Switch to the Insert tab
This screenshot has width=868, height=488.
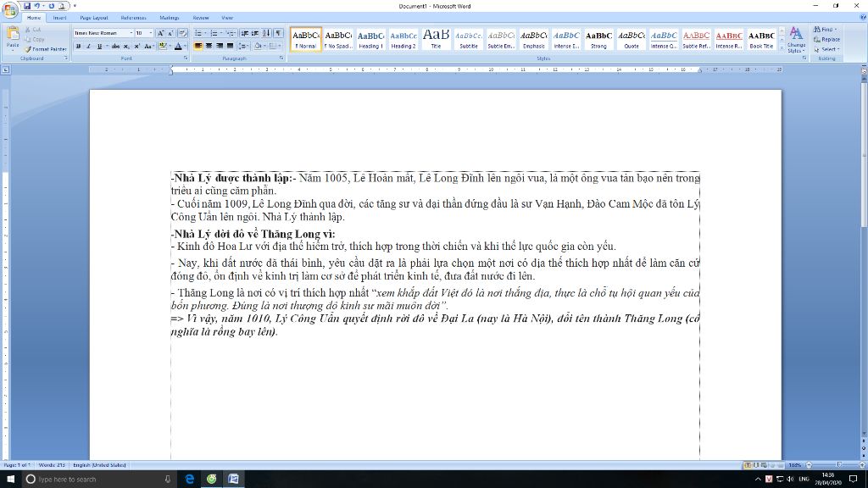click(59, 17)
